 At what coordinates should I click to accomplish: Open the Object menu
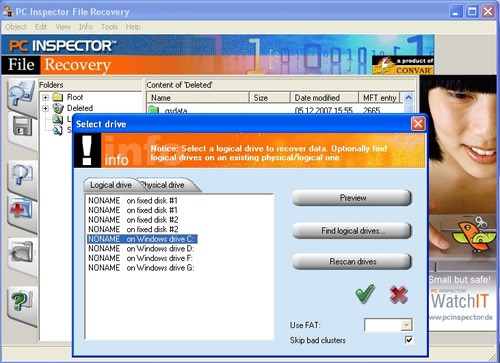point(16,27)
